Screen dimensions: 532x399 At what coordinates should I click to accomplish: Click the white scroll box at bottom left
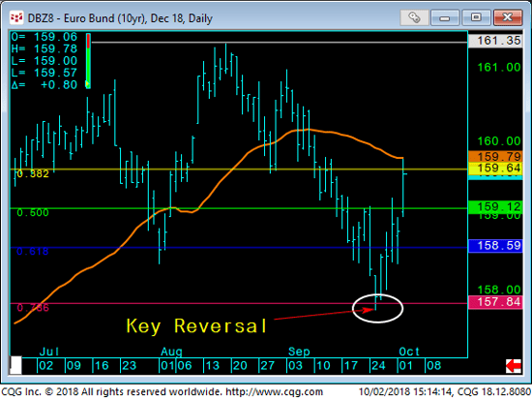tap(15, 365)
